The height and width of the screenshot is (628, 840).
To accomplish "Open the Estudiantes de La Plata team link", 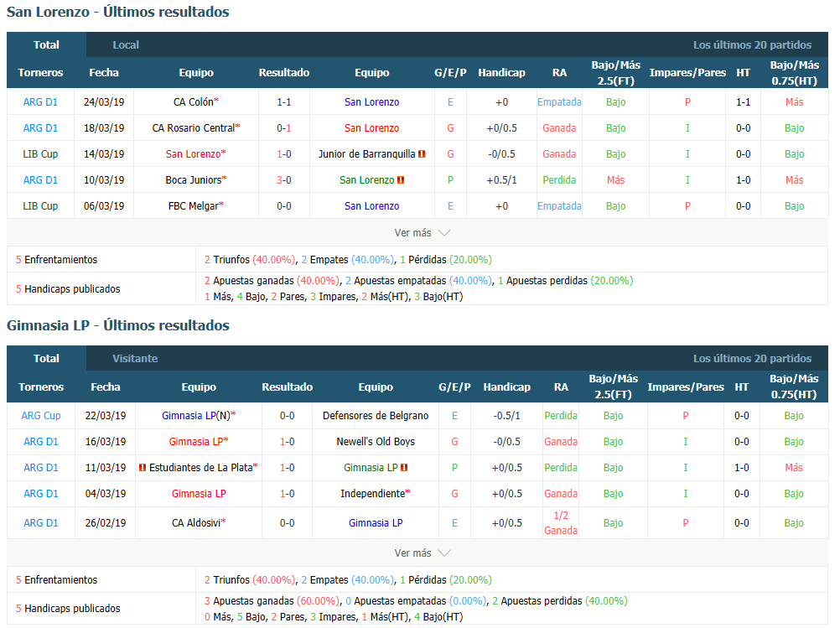I will click(x=201, y=468).
